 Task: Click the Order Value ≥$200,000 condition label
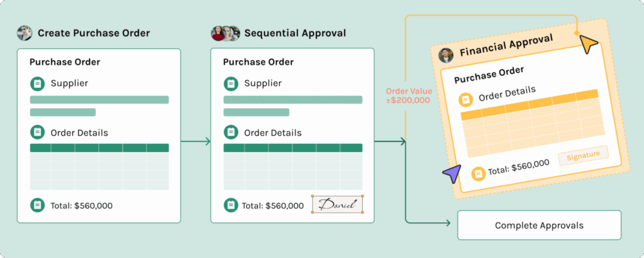click(x=408, y=95)
